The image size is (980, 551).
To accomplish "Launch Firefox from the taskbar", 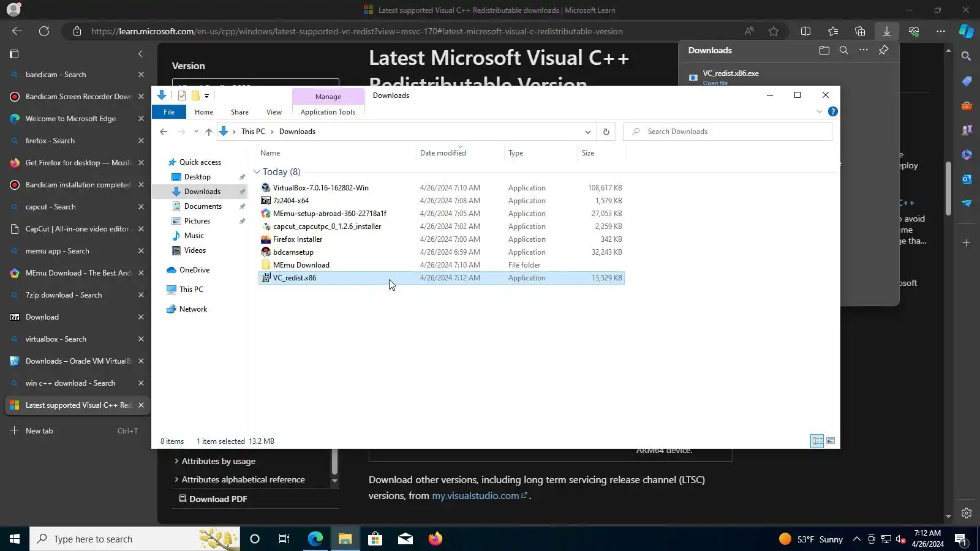I will (435, 539).
